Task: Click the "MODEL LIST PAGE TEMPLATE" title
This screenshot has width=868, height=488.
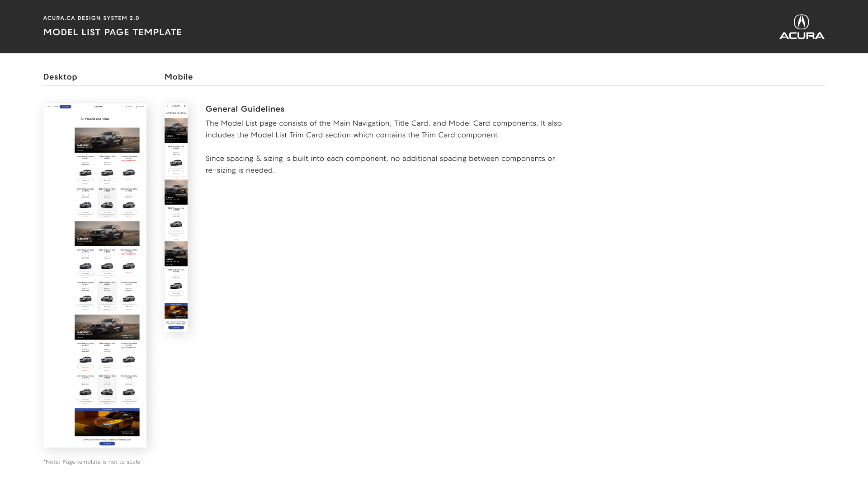Action: point(113,32)
